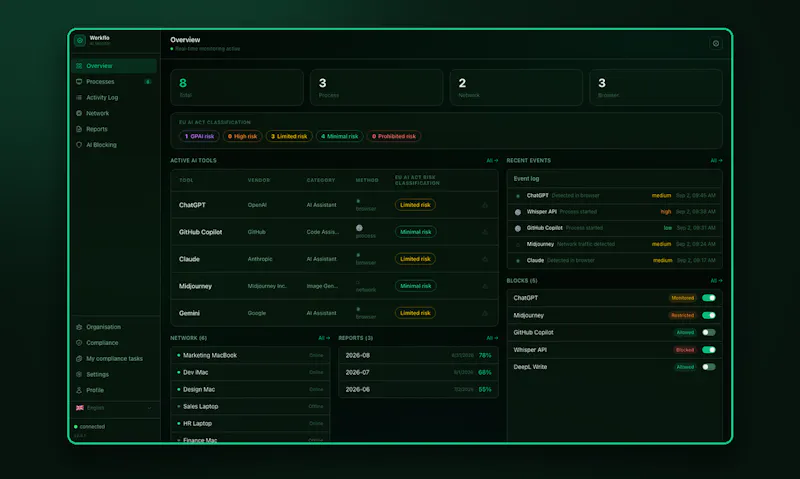
Task: Click the action icon in Claude row
Action: [485, 259]
